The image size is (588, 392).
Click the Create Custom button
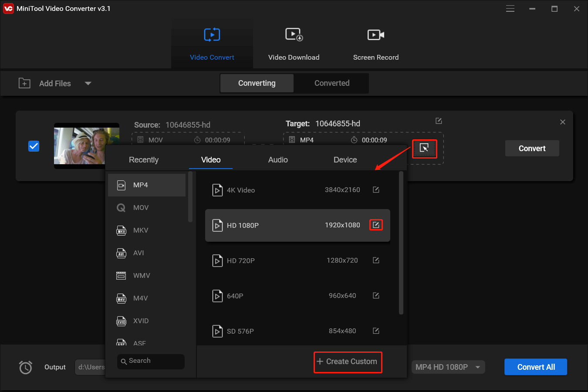[x=347, y=362]
